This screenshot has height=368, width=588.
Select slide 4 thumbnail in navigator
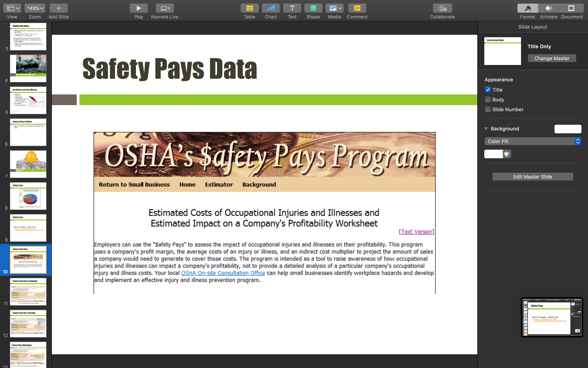click(28, 68)
